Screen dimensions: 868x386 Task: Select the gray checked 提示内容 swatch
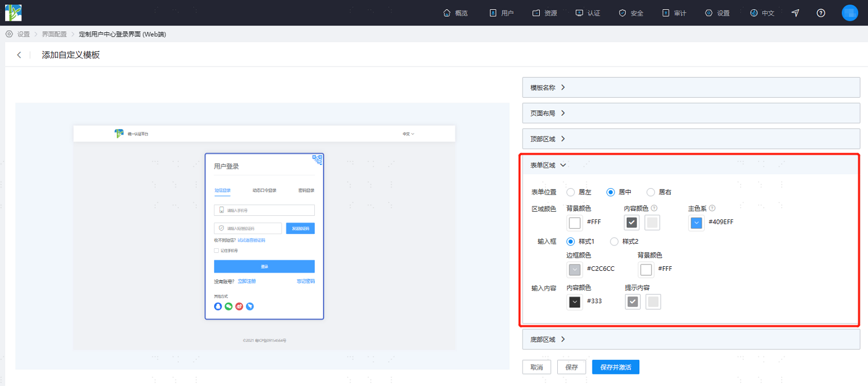coord(633,302)
